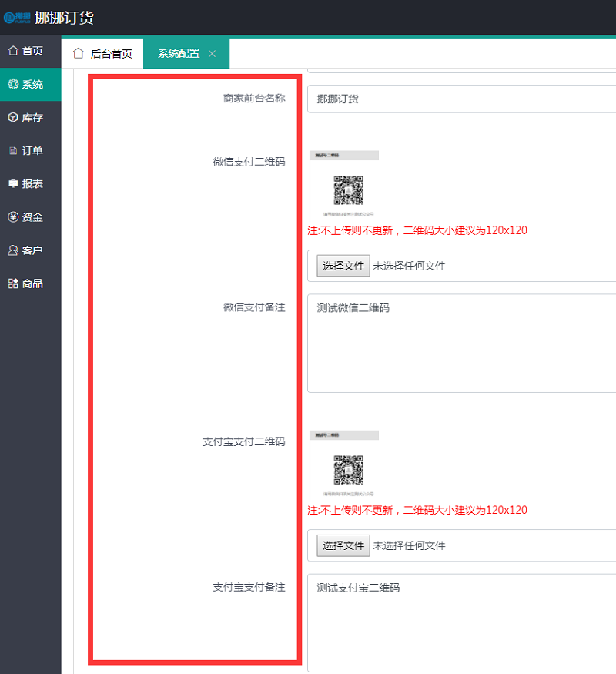The width and height of the screenshot is (616, 674).
Task: Open the 订单 document icon in sidebar
Action: tap(13, 150)
